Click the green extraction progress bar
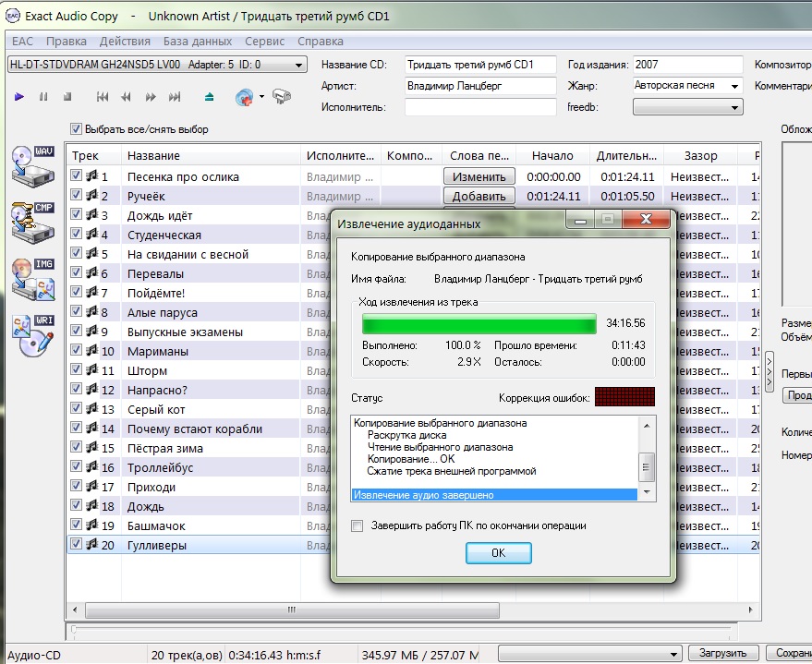The height and width of the screenshot is (664, 812). [479, 324]
